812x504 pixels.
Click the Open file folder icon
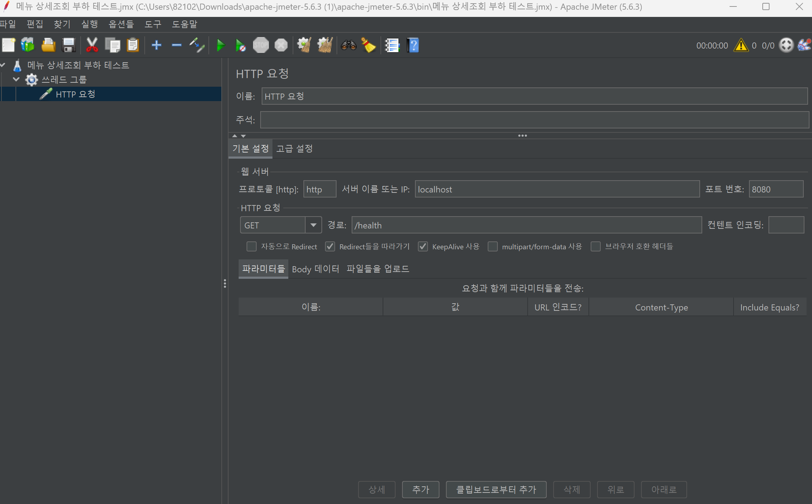click(x=48, y=45)
